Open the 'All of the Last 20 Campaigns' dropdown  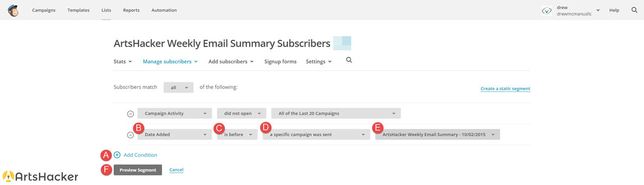pyautogui.click(x=336, y=113)
